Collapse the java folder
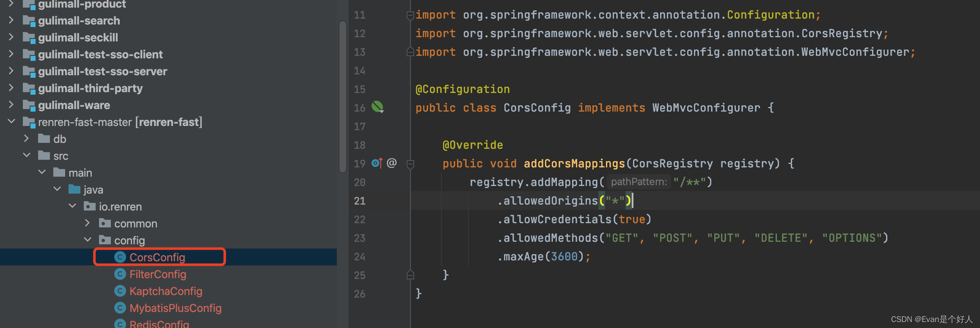 point(57,189)
